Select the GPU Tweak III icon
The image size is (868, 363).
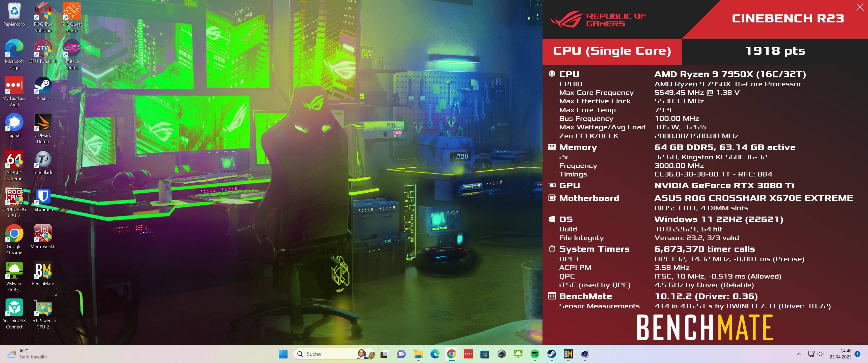coord(43,51)
